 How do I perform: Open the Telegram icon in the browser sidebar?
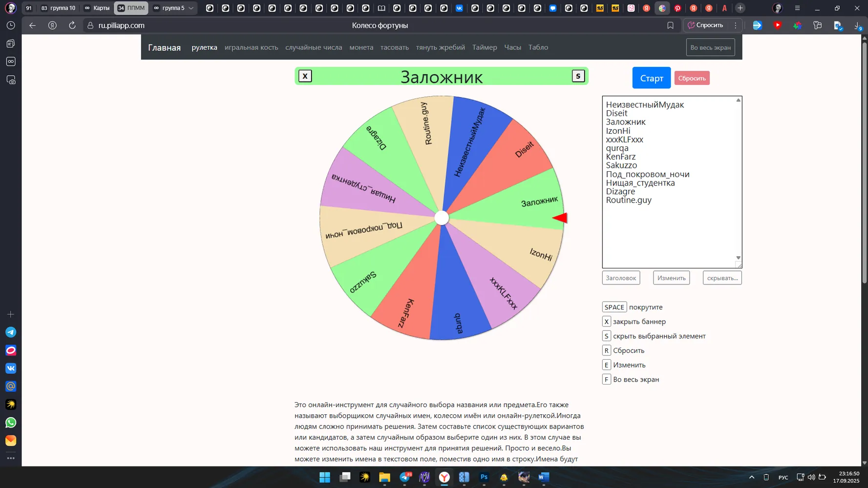[11, 332]
